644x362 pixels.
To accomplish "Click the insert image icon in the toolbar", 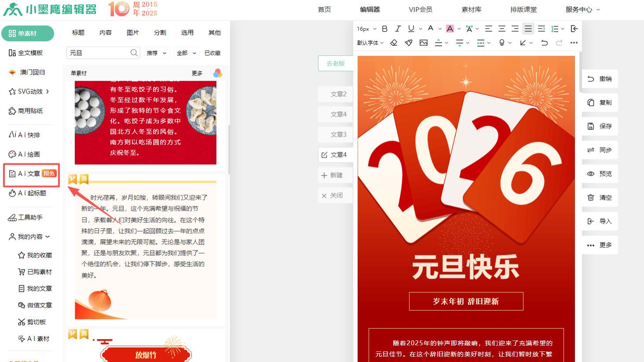I will coord(423,43).
